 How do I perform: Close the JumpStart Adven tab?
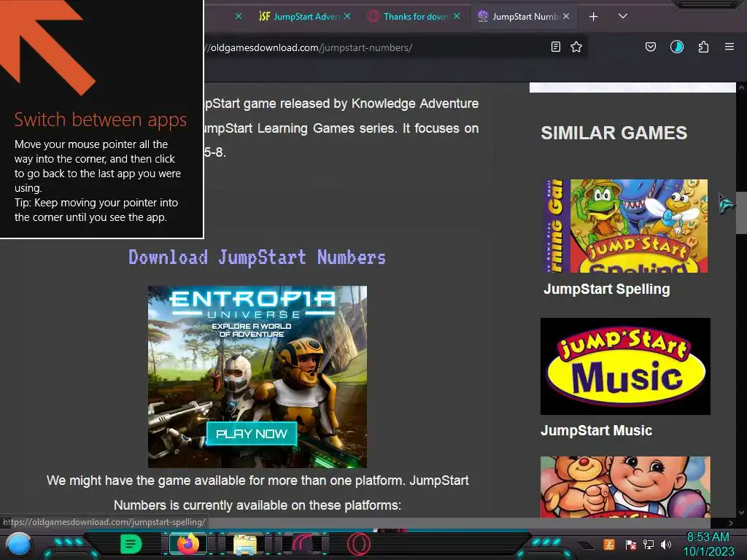347,16
